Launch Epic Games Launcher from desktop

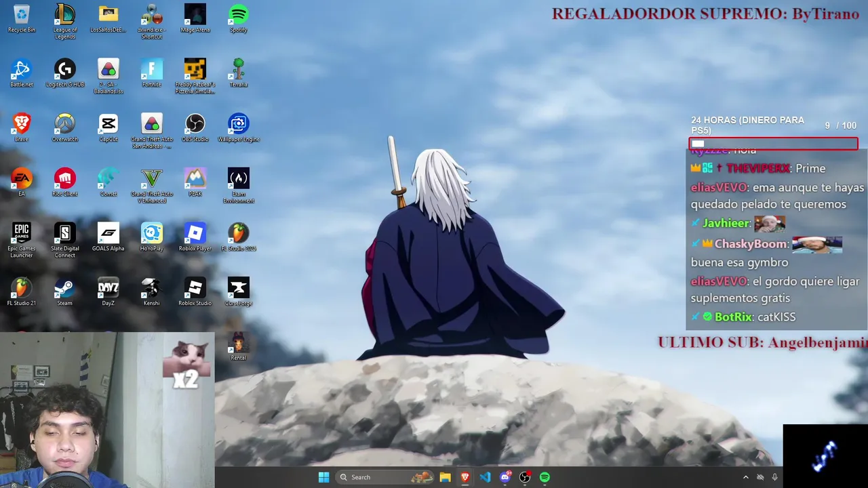tap(22, 241)
